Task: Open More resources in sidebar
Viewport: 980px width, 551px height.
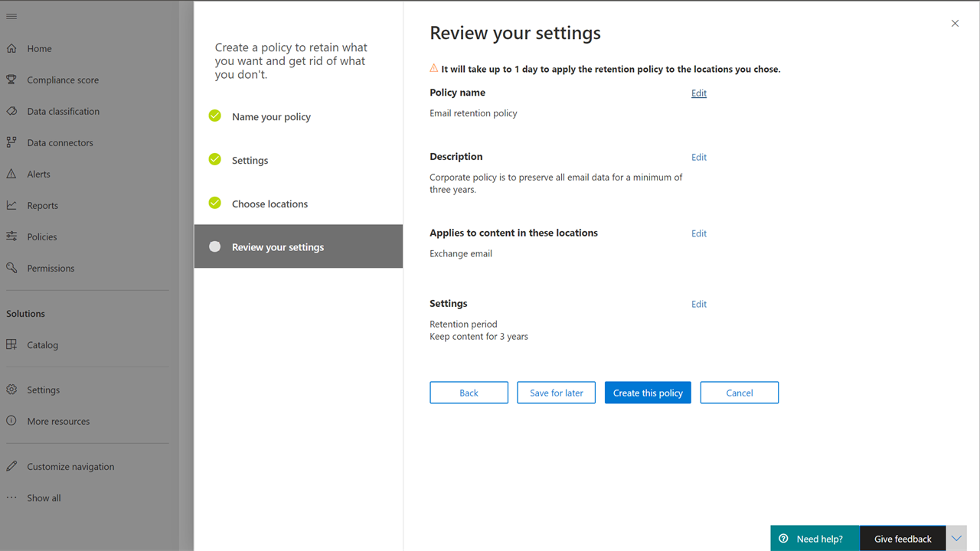Action: point(58,421)
